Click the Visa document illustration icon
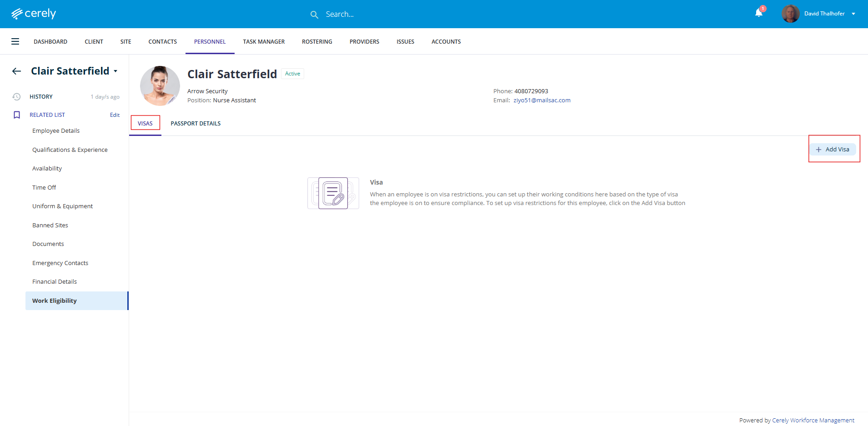This screenshot has height=426, width=868. (333, 193)
